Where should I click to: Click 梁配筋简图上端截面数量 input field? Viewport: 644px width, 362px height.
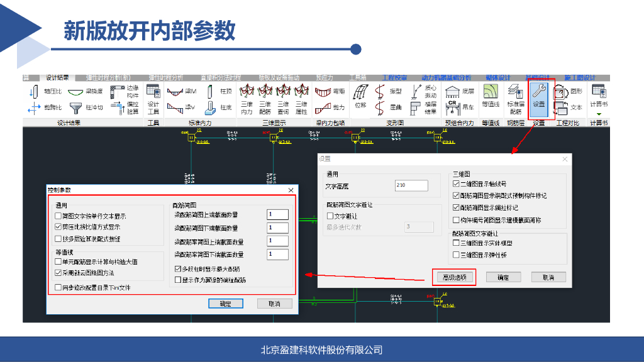(277, 214)
